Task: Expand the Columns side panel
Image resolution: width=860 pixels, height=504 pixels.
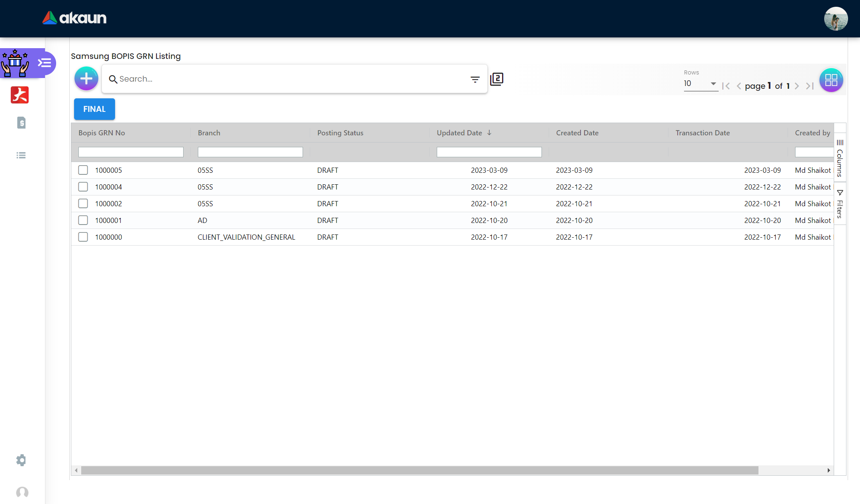Action: [840, 158]
